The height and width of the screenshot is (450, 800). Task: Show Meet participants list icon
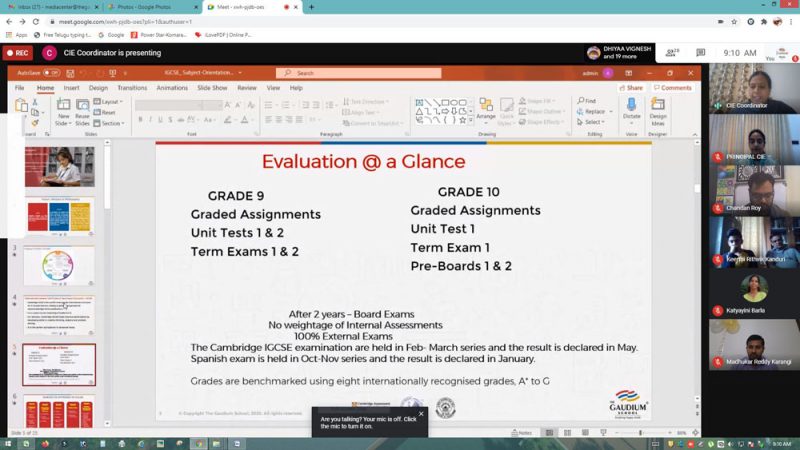tap(672, 53)
